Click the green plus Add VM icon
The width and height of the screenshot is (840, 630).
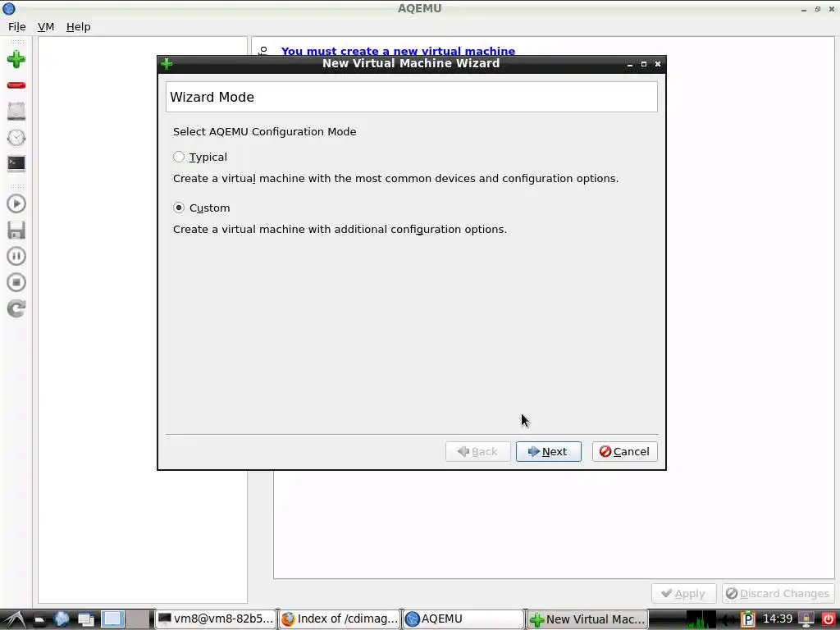coord(16,59)
